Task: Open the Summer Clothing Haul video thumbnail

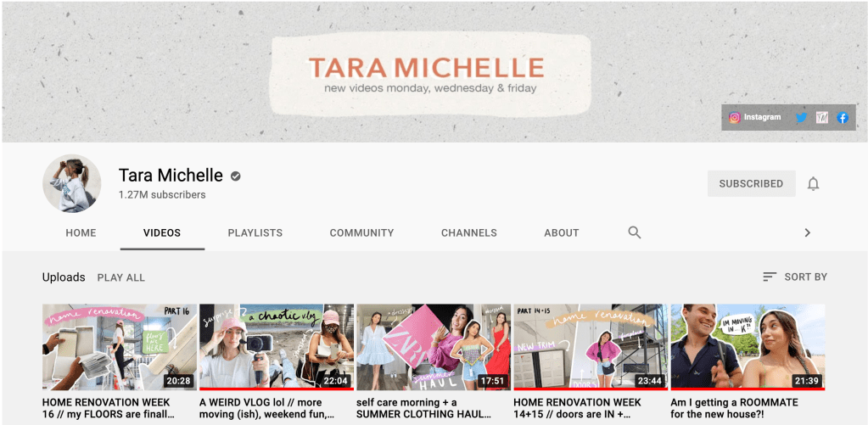Action: [x=433, y=346]
